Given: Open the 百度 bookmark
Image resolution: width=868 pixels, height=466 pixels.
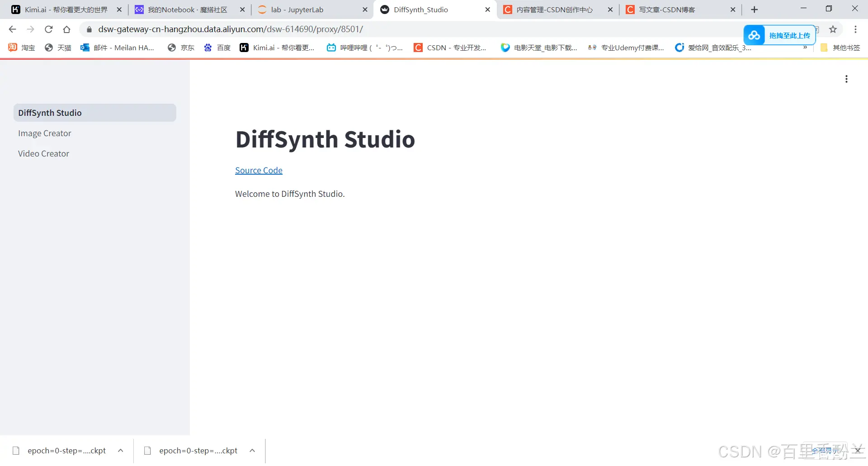Looking at the screenshot, I should coord(217,48).
